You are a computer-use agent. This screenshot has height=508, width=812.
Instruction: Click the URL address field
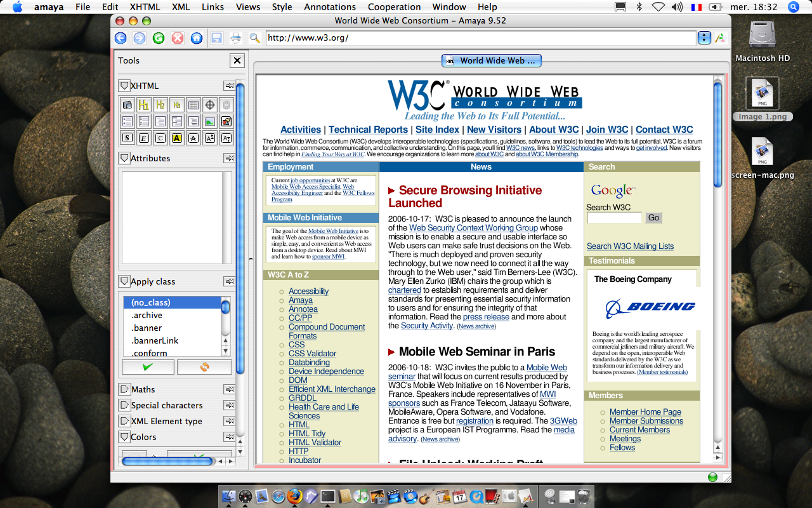point(481,38)
